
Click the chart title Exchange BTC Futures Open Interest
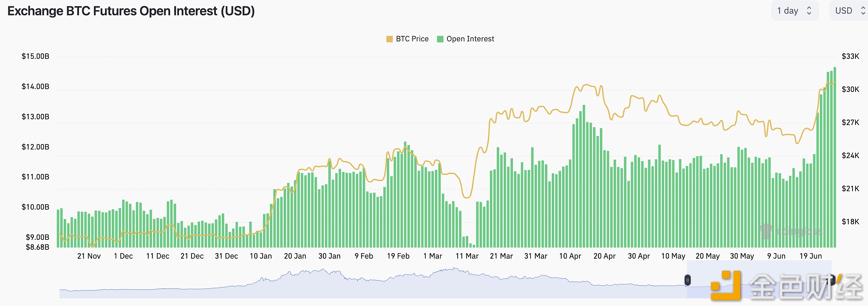[x=131, y=11]
